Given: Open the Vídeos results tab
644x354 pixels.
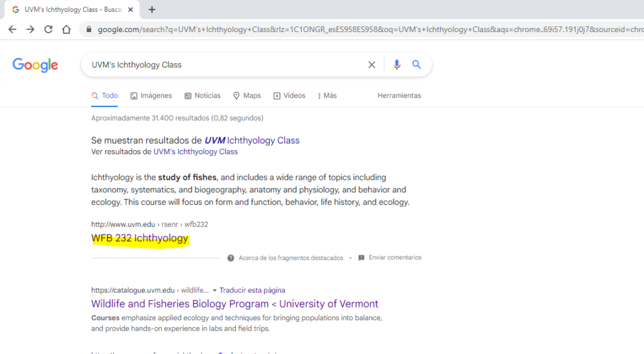Looking at the screenshot, I should 289,96.
